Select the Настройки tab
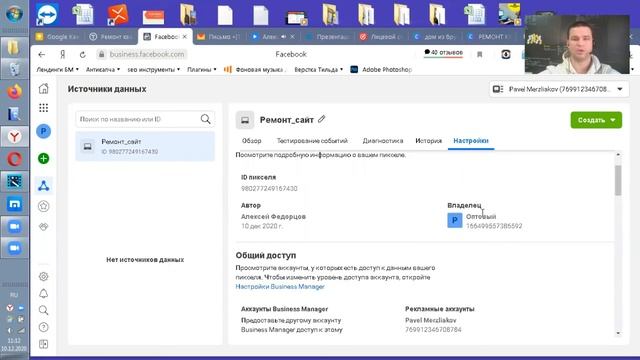This screenshot has width=640, height=360. (471, 141)
